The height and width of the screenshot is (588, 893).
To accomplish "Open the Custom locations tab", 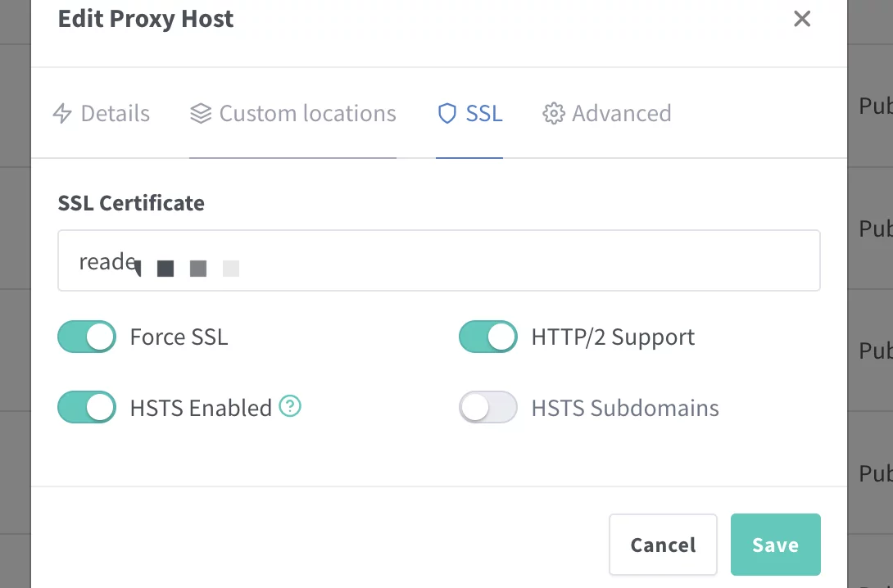I will click(292, 113).
